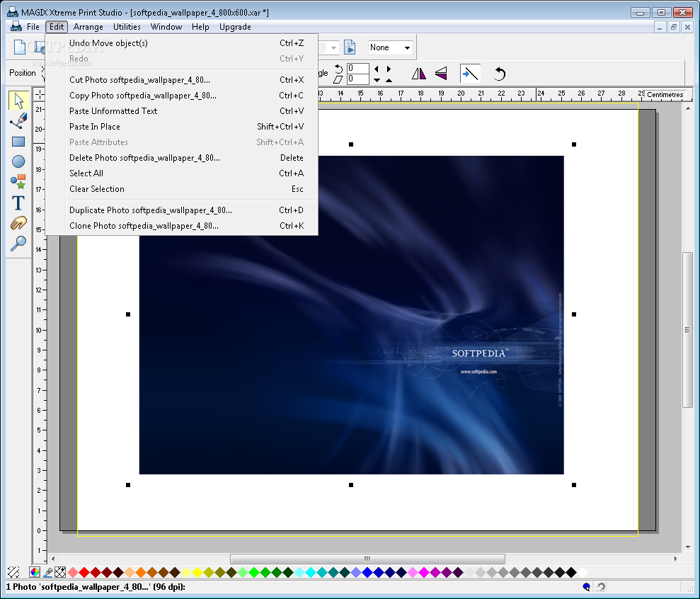Pick the cyan color swatch
This screenshot has width=700, height=599.
pos(311,572)
